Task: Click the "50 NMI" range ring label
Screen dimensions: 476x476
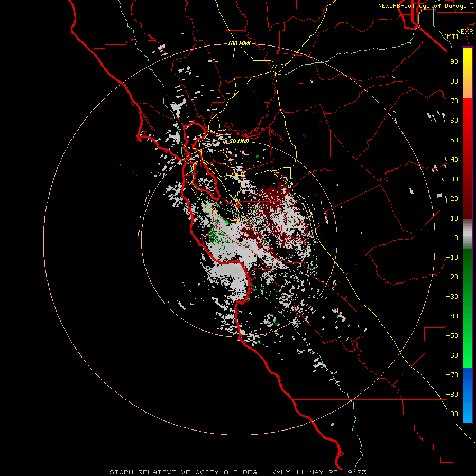Action: 239,141
